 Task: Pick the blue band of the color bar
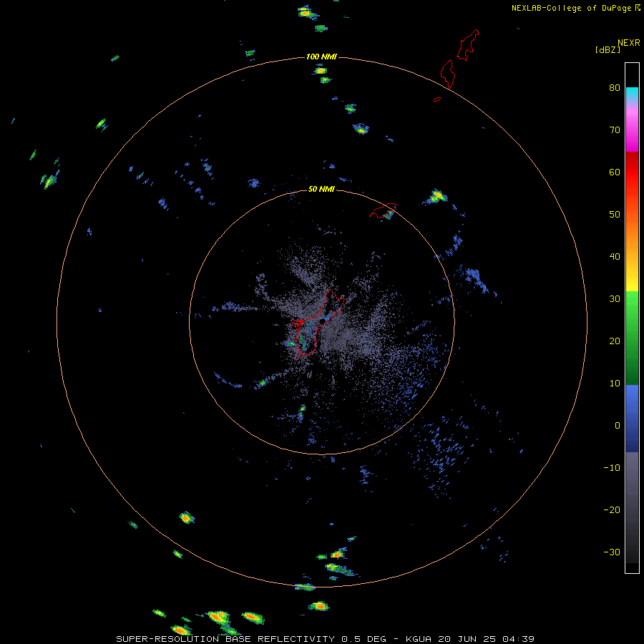632,419
